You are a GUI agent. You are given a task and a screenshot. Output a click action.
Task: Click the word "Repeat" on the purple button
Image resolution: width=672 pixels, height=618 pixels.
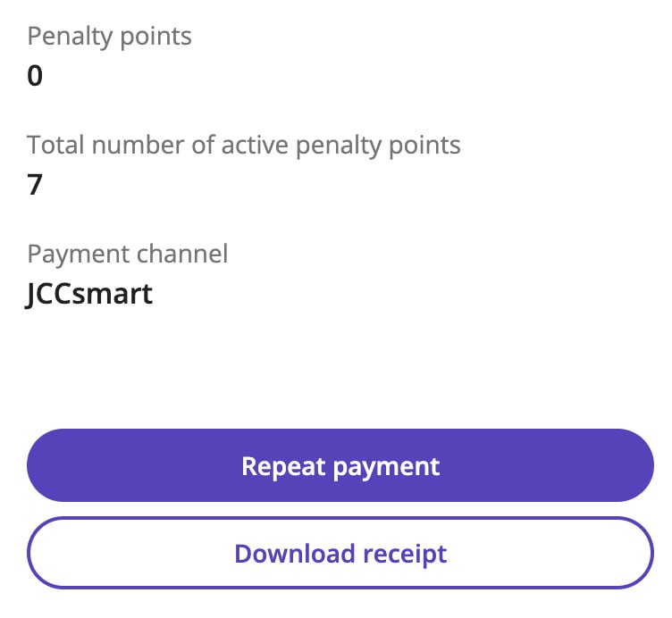pos(282,465)
